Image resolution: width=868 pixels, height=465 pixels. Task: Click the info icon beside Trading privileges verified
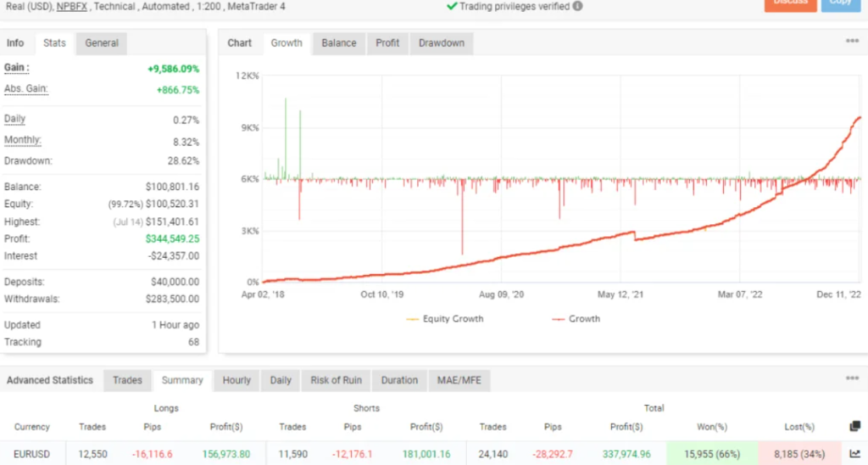click(x=578, y=6)
